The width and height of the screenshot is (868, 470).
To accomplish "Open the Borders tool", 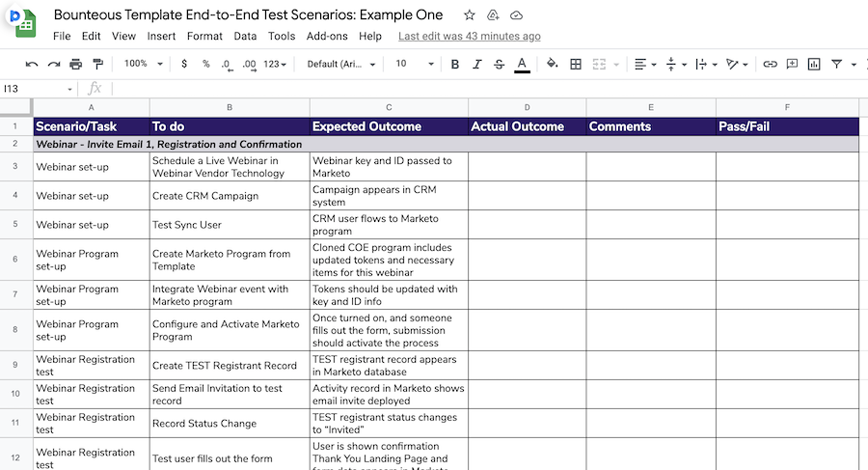I will click(x=576, y=65).
